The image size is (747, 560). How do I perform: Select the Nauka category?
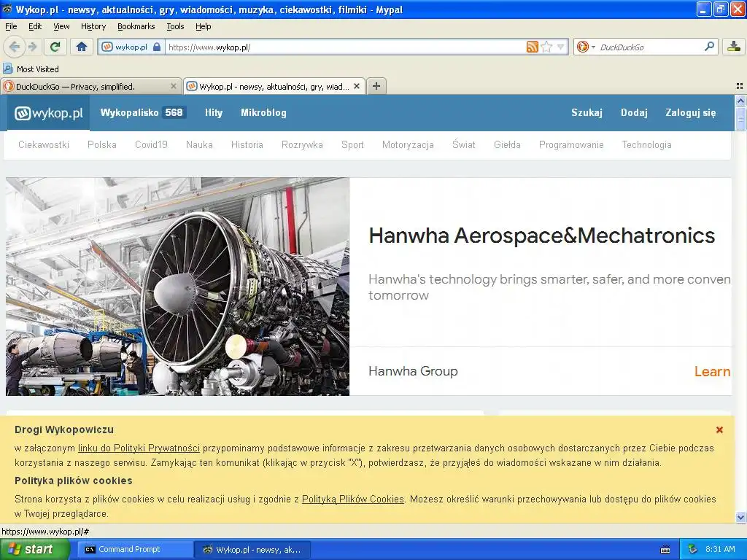(x=199, y=145)
